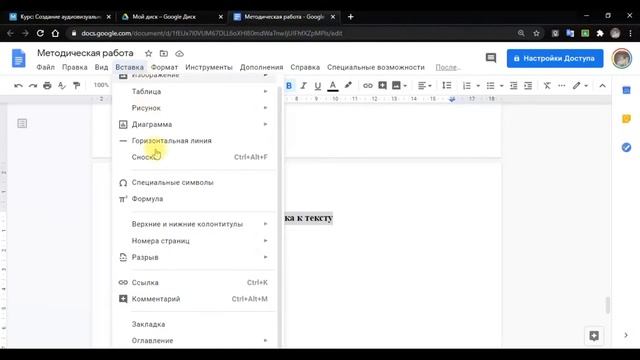
Task: Select the paint format tool
Action: 76,86
